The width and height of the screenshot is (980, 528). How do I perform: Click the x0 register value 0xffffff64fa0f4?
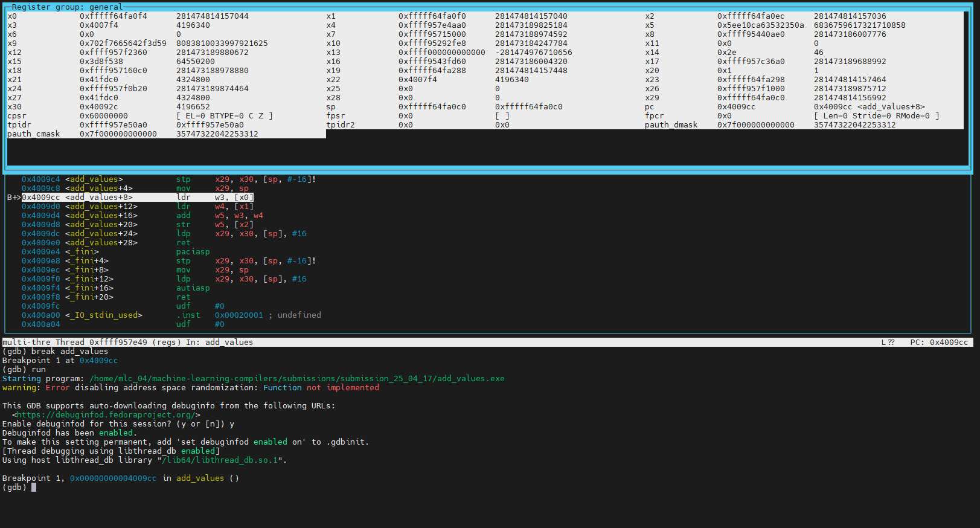pos(114,16)
